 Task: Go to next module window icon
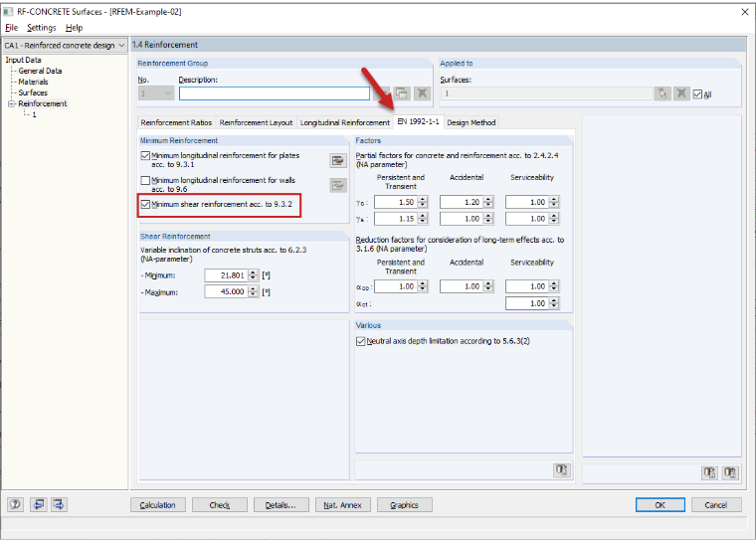click(59, 504)
